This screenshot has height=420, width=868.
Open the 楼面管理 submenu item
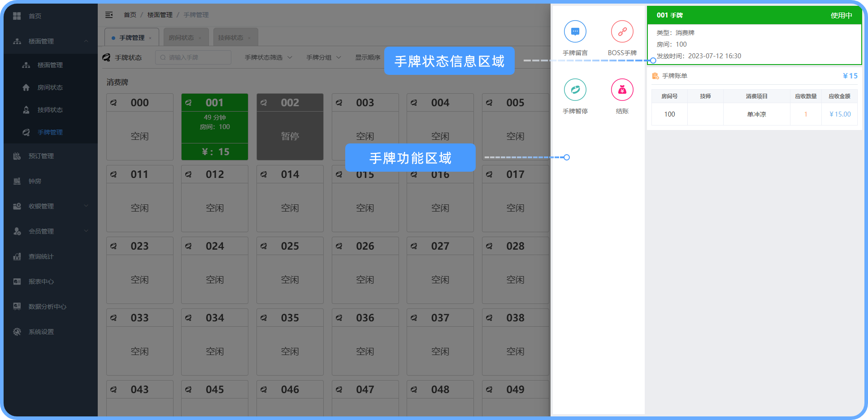(51, 65)
